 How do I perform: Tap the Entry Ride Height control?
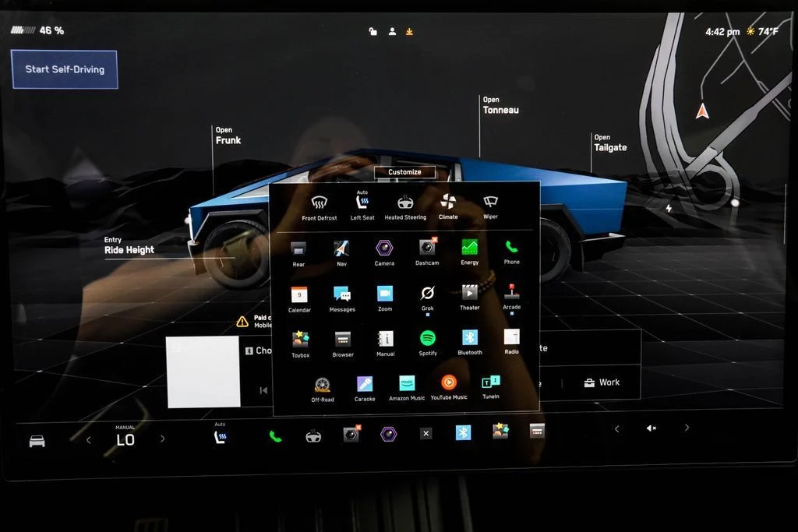(x=129, y=246)
